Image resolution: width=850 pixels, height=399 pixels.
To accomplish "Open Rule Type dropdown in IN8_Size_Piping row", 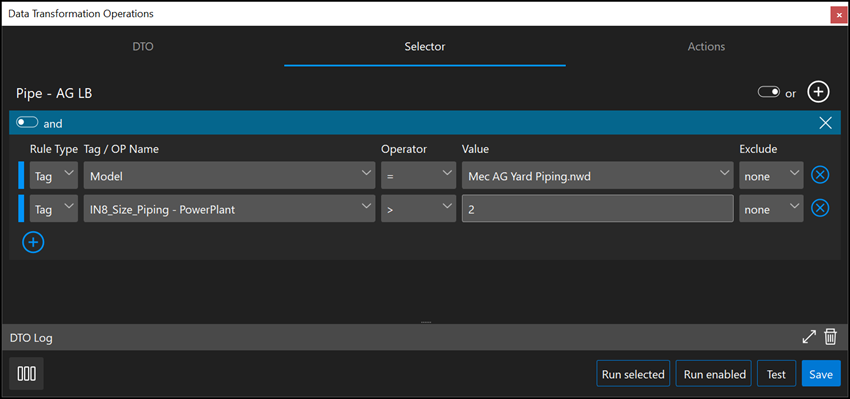I will pos(54,208).
